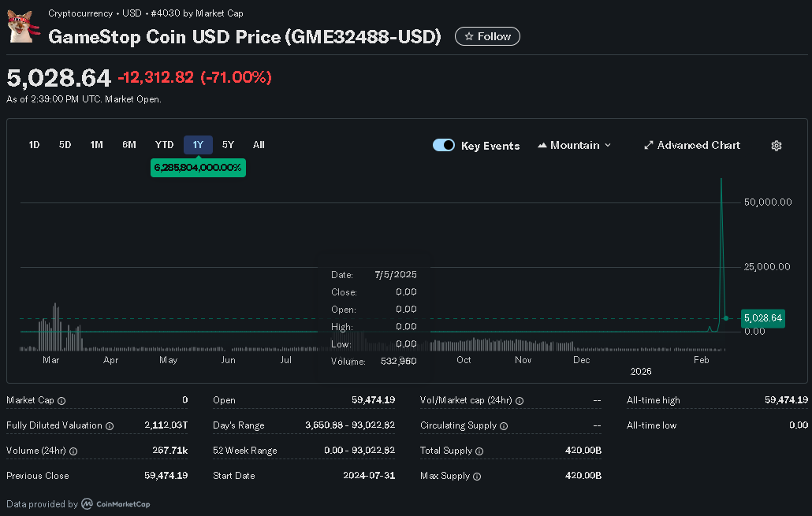Click the 2,112.03T valuation value
Viewport: 812px width, 516px height.
(x=166, y=425)
